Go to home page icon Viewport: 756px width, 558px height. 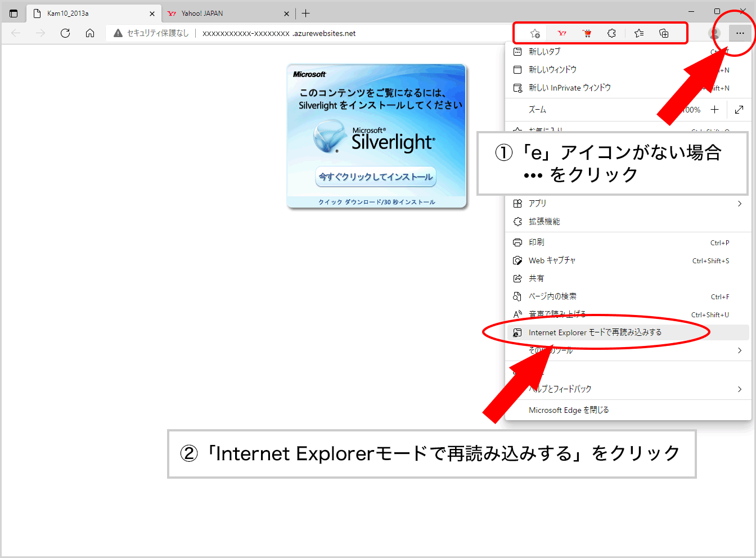90,33
